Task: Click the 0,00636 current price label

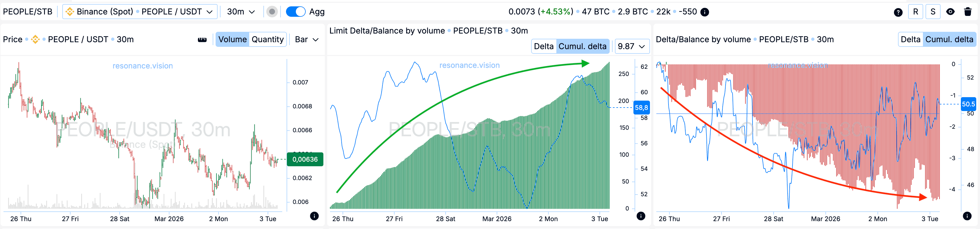Action: click(x=305, y=160)
